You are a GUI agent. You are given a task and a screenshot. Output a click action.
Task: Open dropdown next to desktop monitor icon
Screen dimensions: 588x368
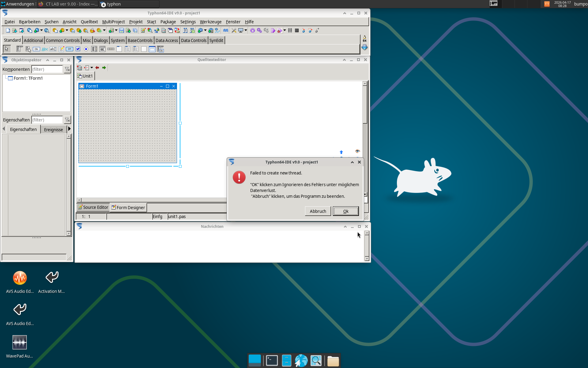(x=246, y=30)
